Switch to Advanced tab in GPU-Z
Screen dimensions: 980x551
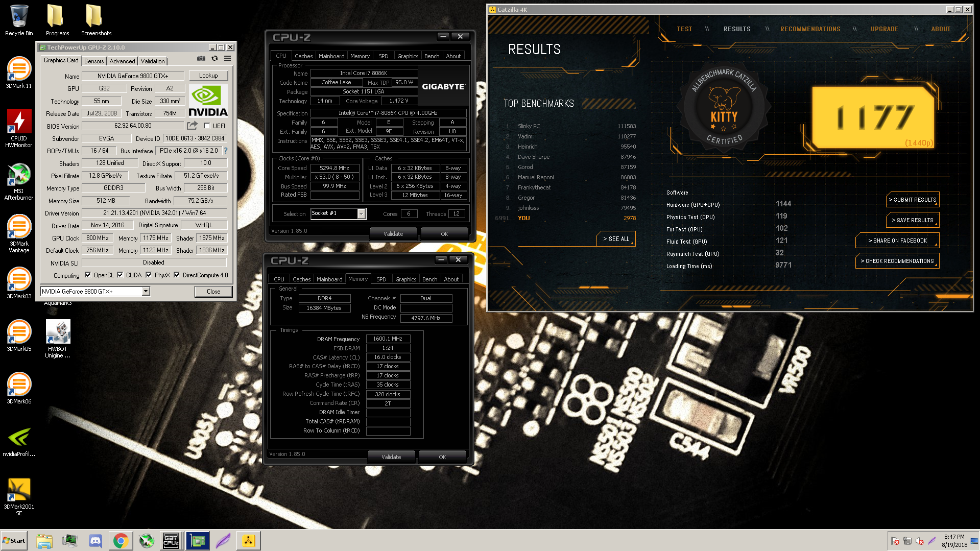coord(123,61)
